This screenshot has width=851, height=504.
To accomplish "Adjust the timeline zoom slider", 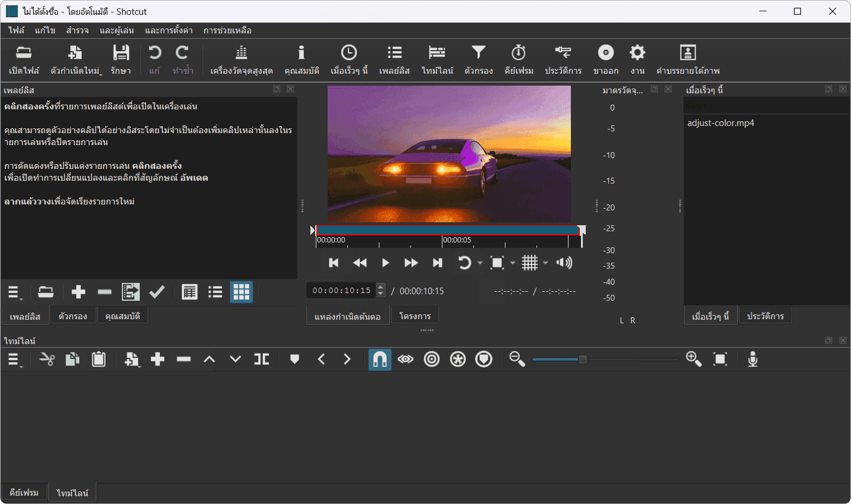I will point(605,359).
